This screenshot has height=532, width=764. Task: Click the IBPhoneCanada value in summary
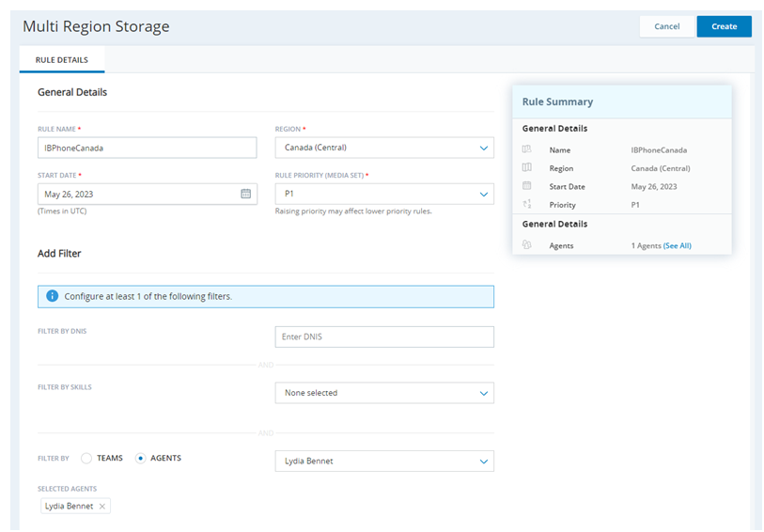659,150
